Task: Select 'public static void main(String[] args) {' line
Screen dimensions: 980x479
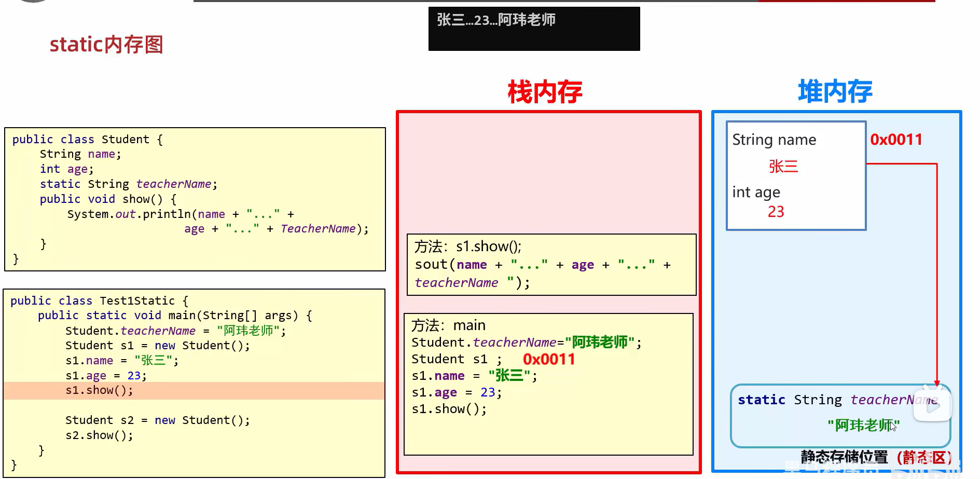Action: (175, 316)
